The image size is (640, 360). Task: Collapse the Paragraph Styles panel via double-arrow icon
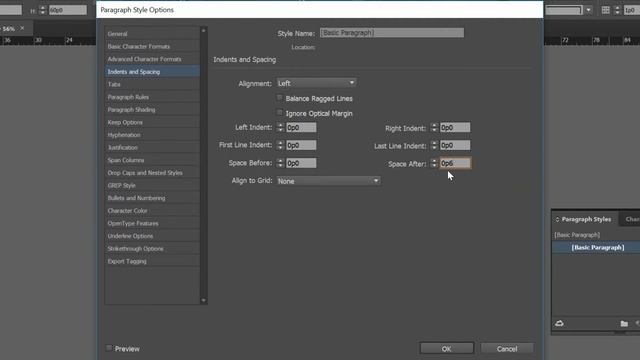coord(557,220)
